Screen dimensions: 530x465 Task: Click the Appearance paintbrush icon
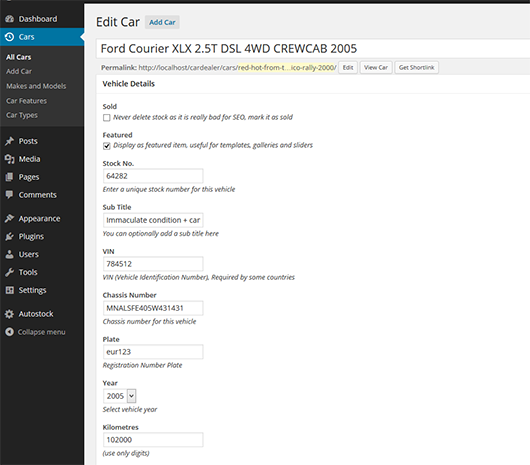coord(9,218)
